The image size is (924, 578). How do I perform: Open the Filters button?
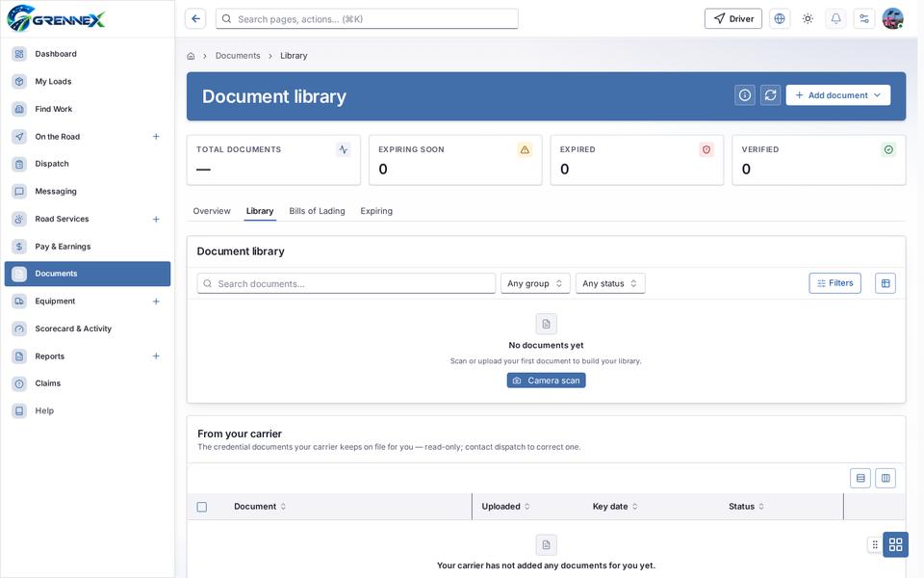835,283
